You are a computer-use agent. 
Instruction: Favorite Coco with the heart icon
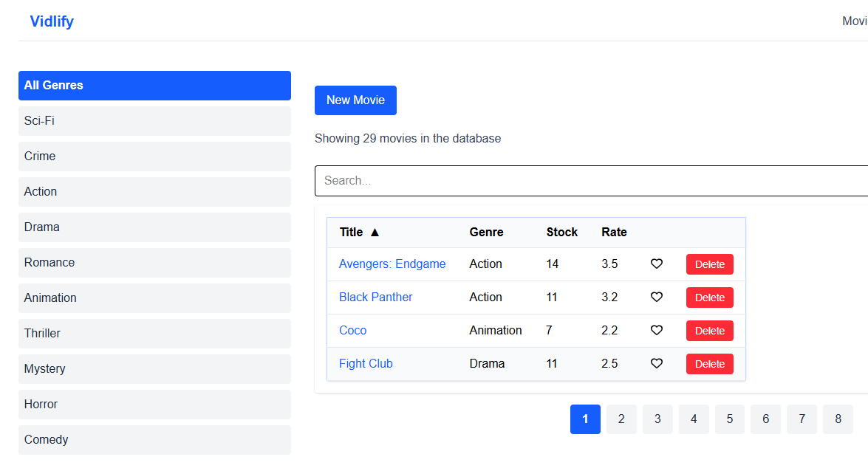[657, 331]
